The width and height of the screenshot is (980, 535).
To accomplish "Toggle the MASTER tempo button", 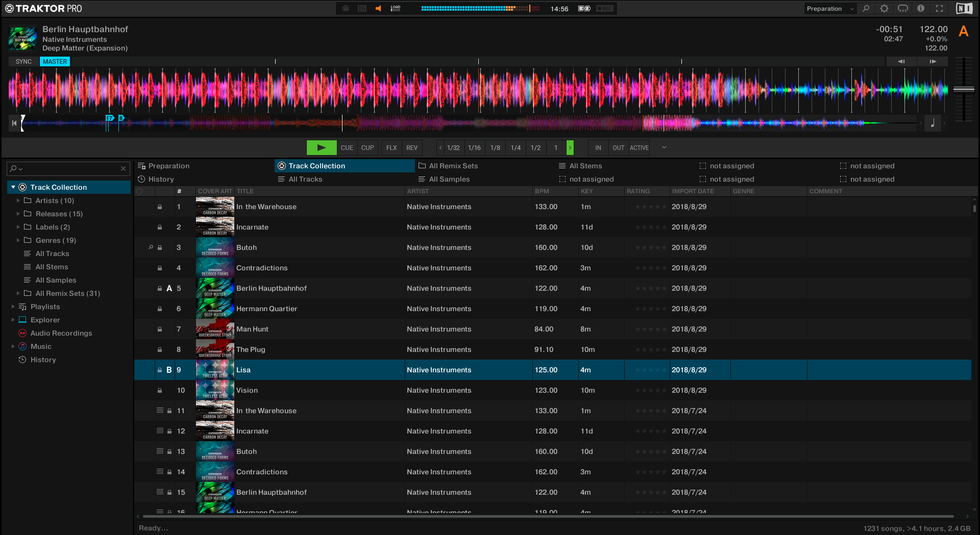I will 55,62.
